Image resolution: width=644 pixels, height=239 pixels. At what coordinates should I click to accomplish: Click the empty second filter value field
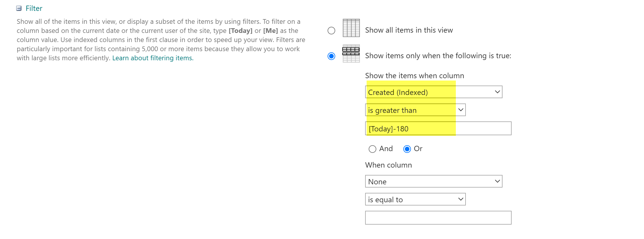(438, 218)
